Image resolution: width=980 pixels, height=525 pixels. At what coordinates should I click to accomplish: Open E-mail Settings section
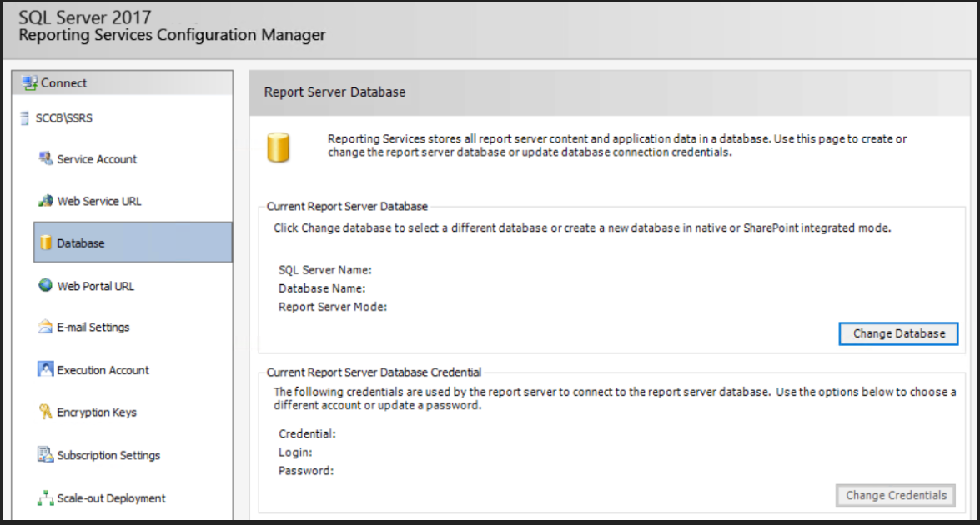[x=93, y=327]
